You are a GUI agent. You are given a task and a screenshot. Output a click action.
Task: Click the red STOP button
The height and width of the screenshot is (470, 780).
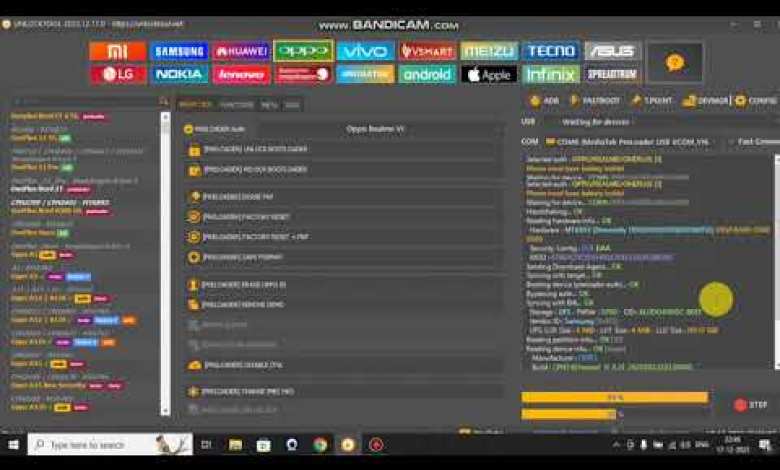[751, 405]
